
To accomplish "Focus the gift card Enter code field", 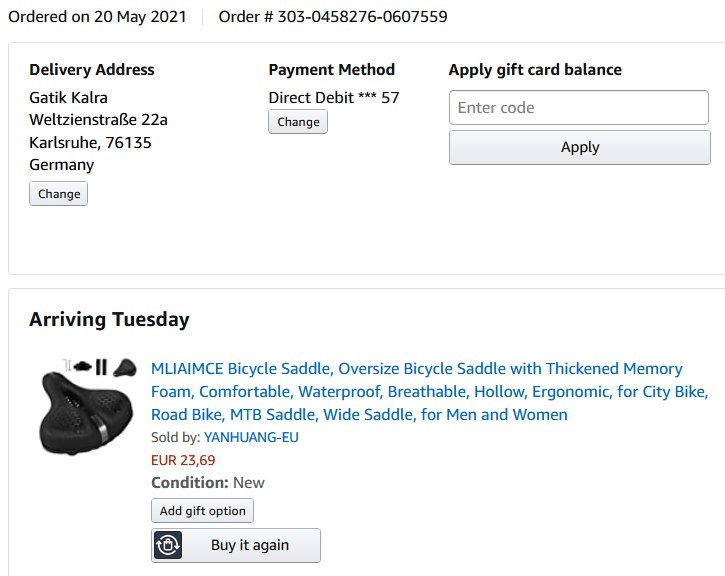I will point(579,108).
